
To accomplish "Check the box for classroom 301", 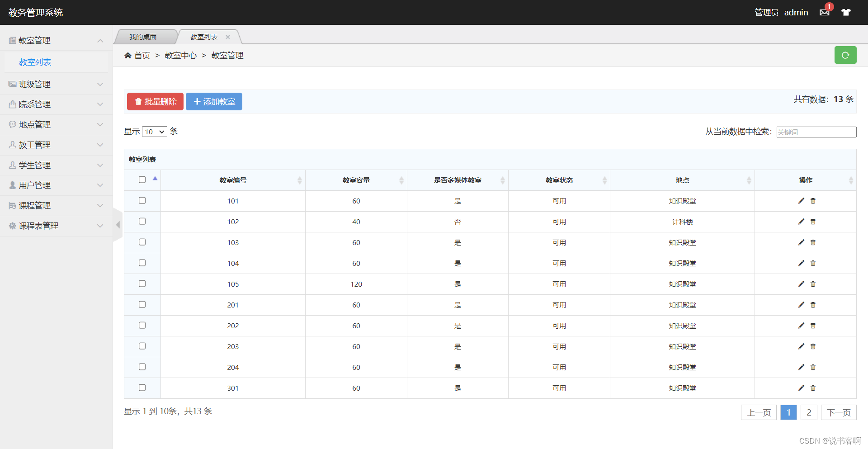I will [x=142, y=388].
